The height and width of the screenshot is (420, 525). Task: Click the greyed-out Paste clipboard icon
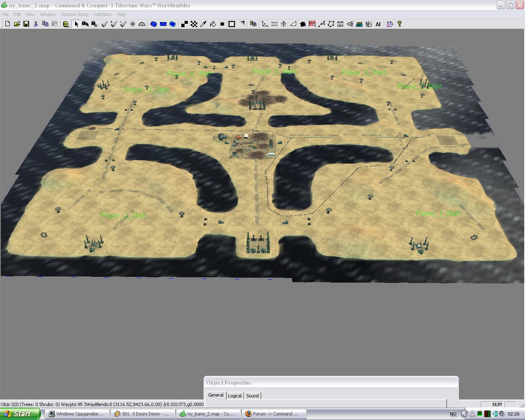pos(55,24)
